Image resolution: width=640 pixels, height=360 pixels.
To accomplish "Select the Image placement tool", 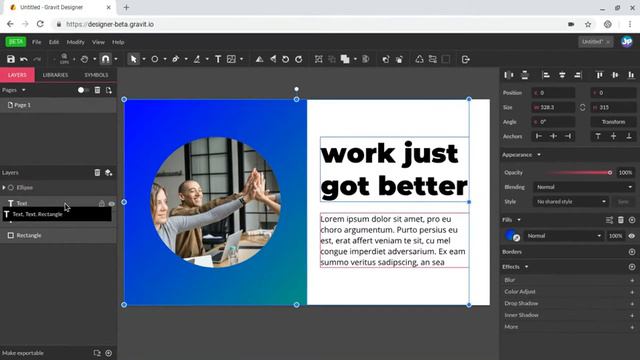I will click(x=231, y=59).
